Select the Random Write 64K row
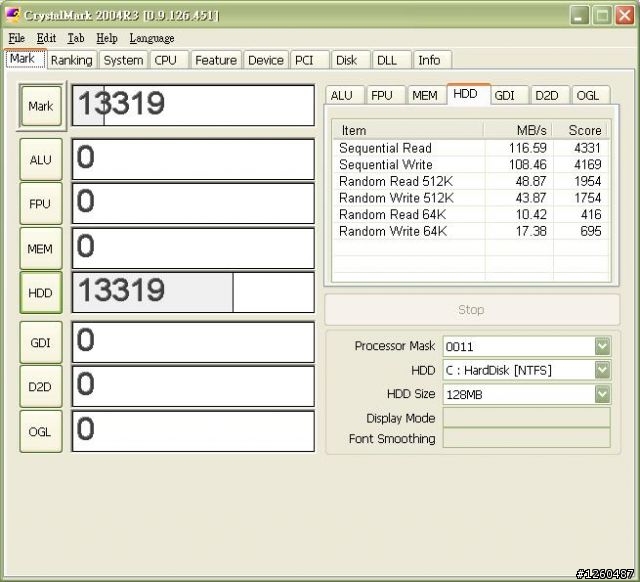 point(471,231)
